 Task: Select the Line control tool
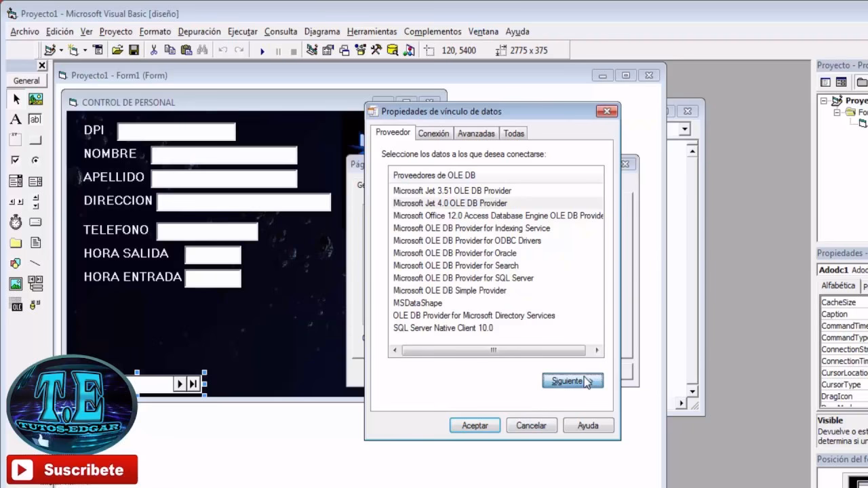35,263
